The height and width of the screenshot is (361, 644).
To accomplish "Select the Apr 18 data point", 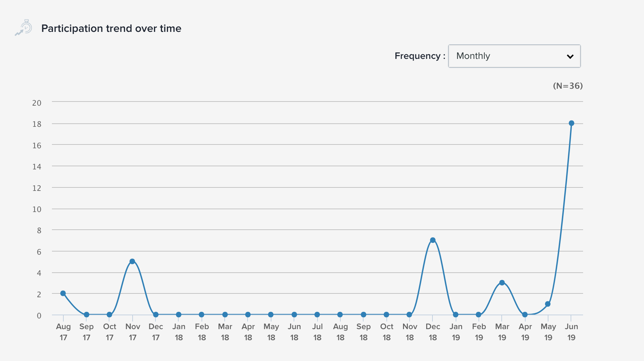I will point(248,315).
